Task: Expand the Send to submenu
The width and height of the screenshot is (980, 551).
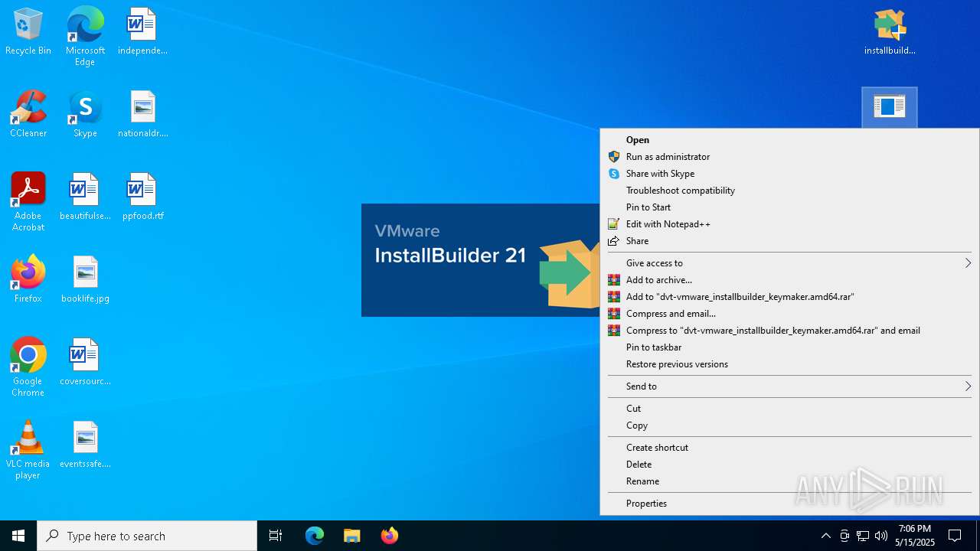Action: (789, 386)
